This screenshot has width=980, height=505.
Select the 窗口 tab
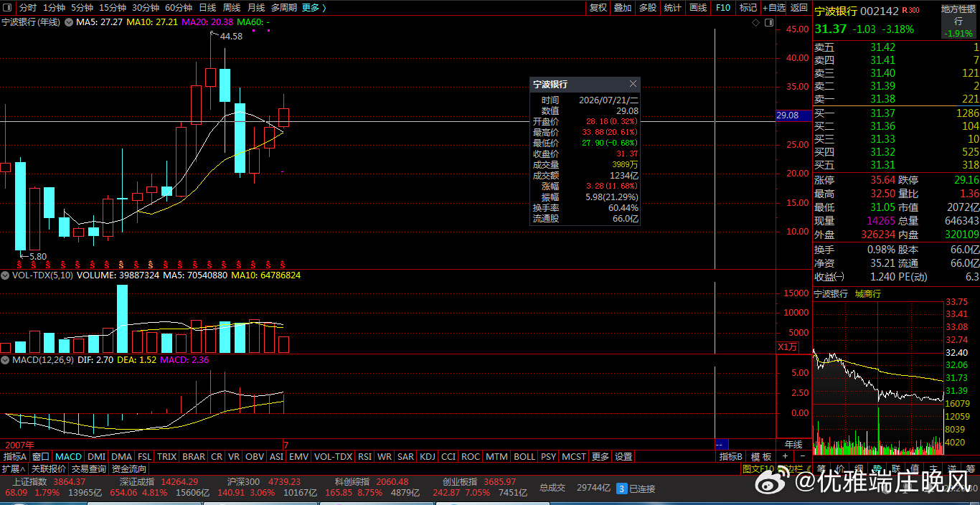(x=41, y=456)
